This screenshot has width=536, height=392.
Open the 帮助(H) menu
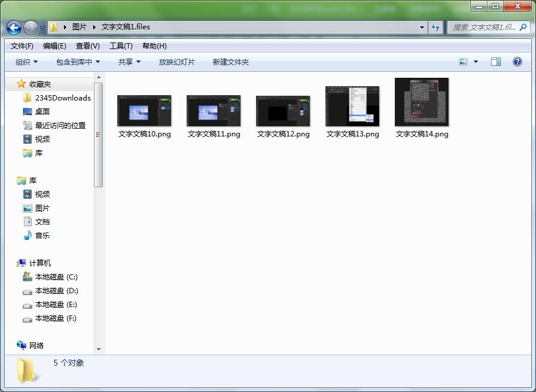pyautogui.click(x=154, y=46)
